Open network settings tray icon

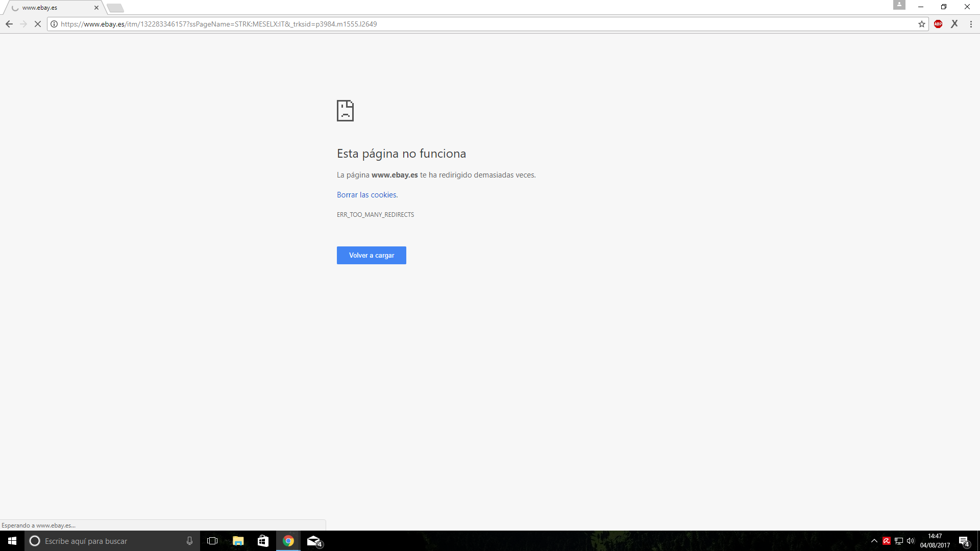click(x=899, y=541)
